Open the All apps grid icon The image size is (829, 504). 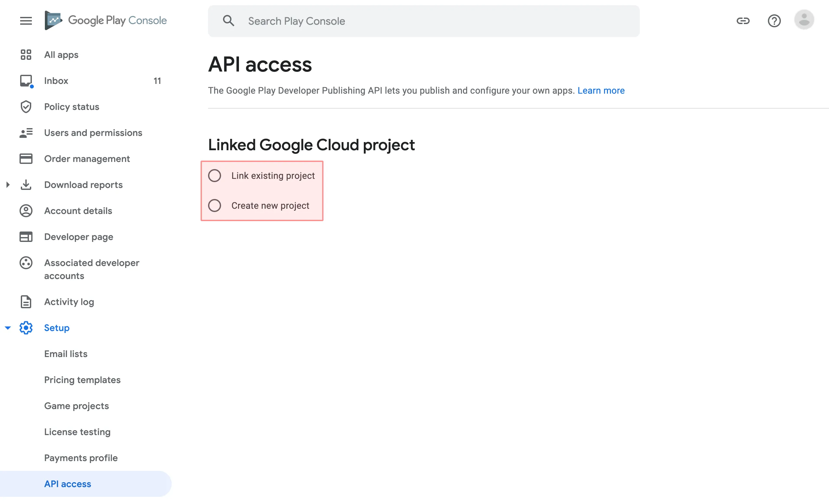26,55
